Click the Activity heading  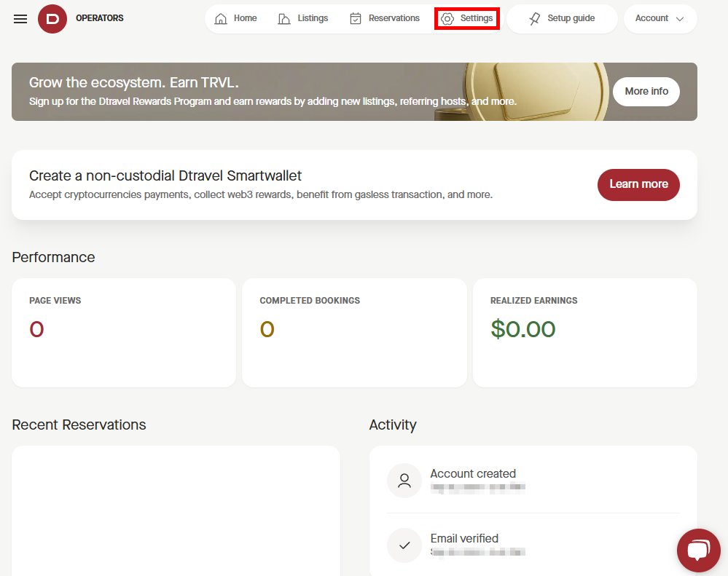click(393, 425)
